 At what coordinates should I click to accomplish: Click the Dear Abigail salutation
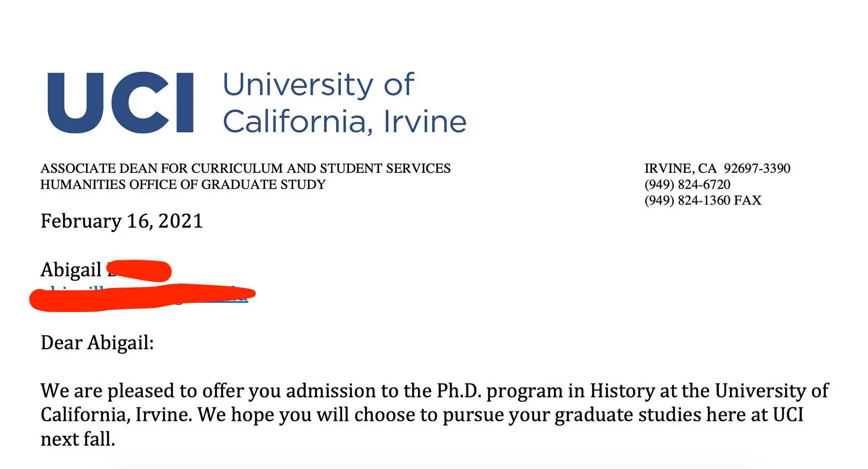tap(97, 343)
